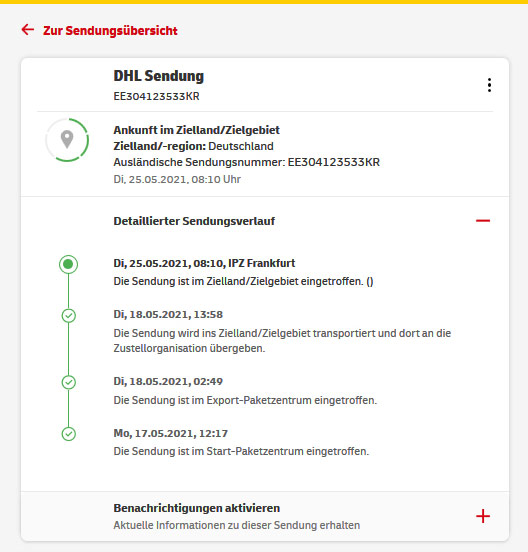This screenshot has width=528, height=552.
Task: Click Ankunft im Zielland/Zielgebiet status heading
Action: click(x=196, y=130)
